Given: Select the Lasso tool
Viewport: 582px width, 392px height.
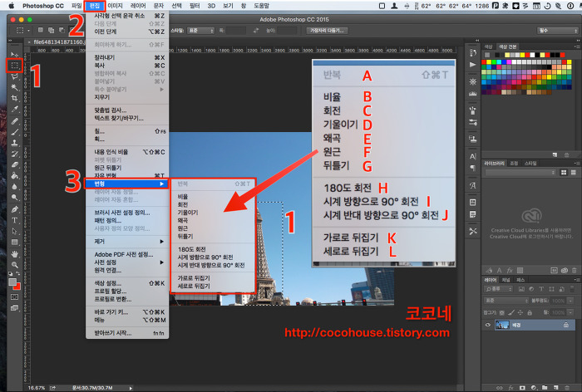Looking at the screenshot, I should (x=14, y=76).
